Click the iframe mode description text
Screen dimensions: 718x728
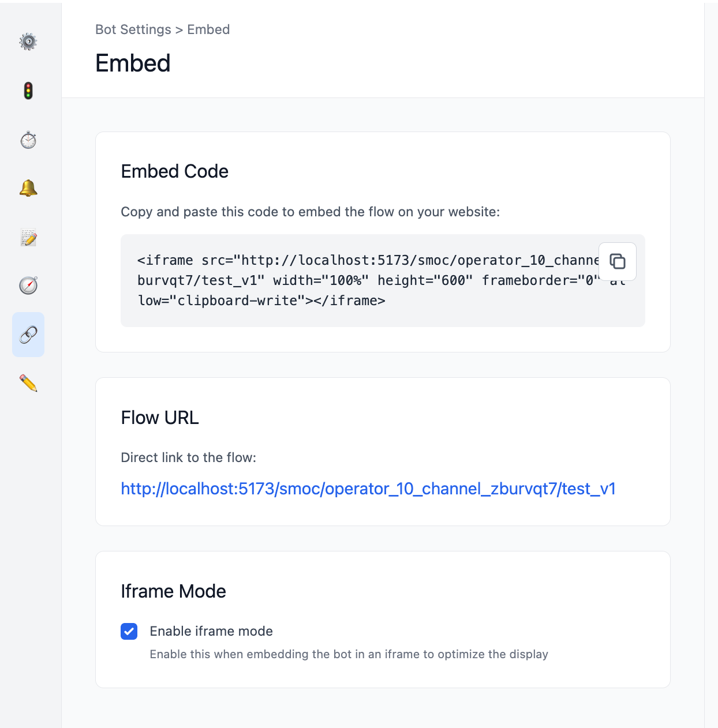(x=349, y=654)
